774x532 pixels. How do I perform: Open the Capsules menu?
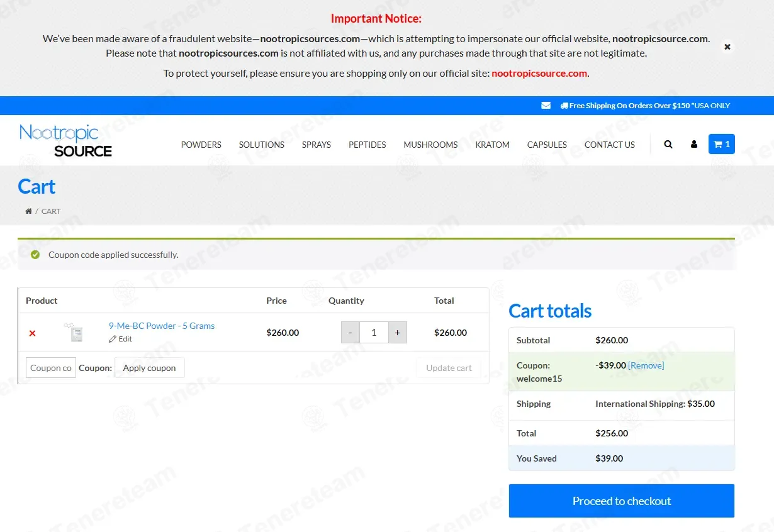click(x=547, y=145)
